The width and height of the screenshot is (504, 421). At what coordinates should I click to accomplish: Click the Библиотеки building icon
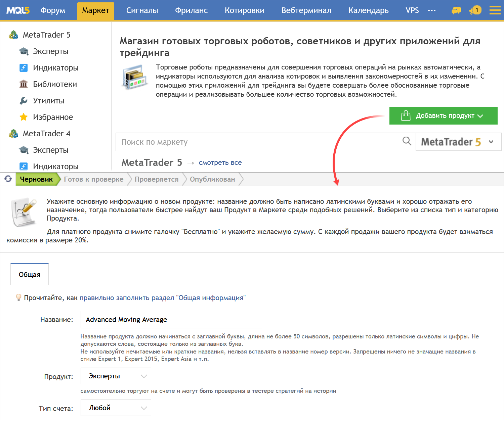[x=24, y=84]
